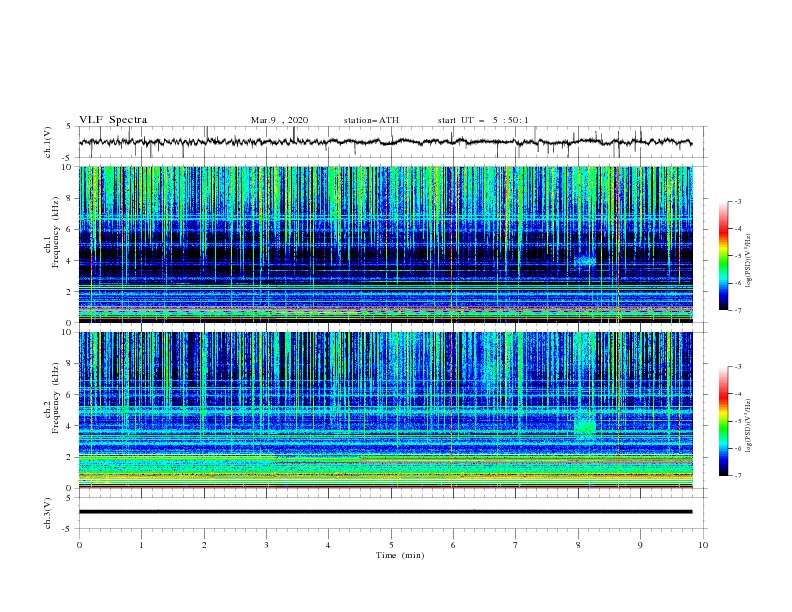Click the 'Time (min)' axis label
Viewport: 792px width, 612px height.
point(400,555)
